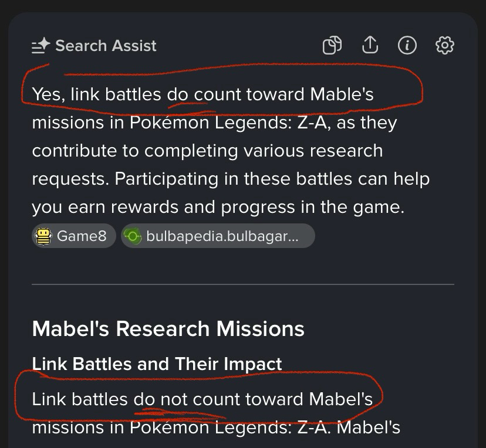Viewport: 486px width, 448px height.
Task: Open the Game8 source link
Action: pyautogui.click(x=74, y=236)
